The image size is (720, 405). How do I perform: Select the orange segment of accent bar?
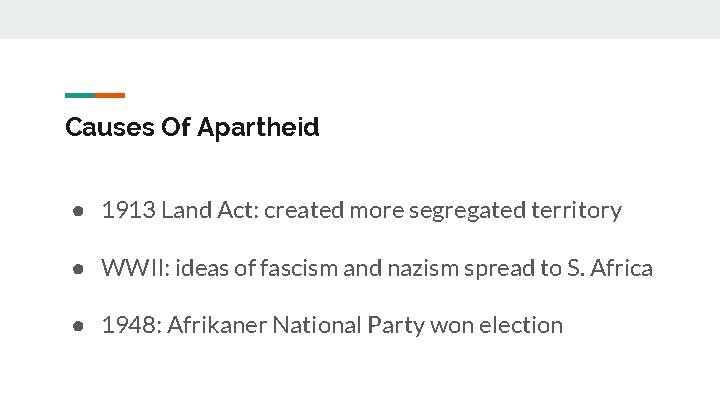(110, 96)
